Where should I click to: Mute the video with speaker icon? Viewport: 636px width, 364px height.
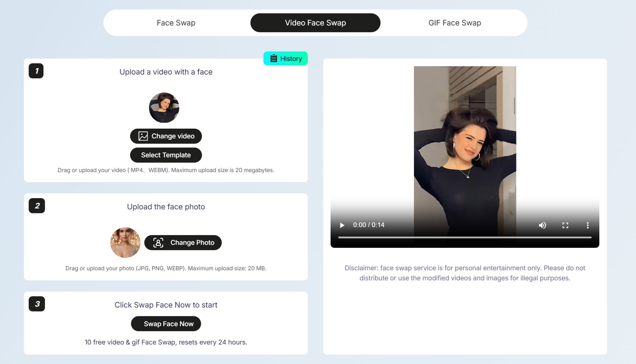542,225
